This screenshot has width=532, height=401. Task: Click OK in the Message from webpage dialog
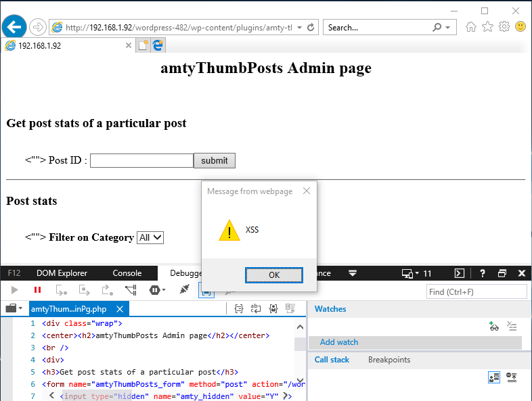[x=274, y=275]
